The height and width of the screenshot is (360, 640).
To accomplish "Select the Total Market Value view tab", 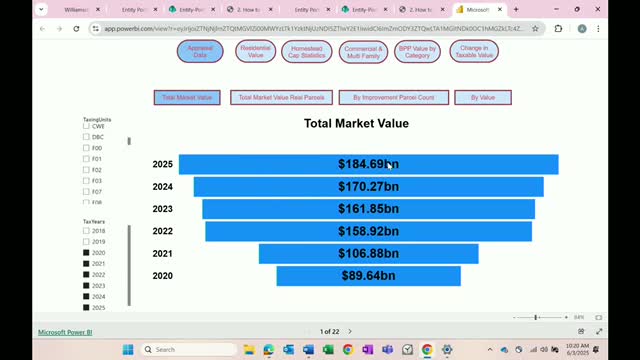I will (187, 98).
